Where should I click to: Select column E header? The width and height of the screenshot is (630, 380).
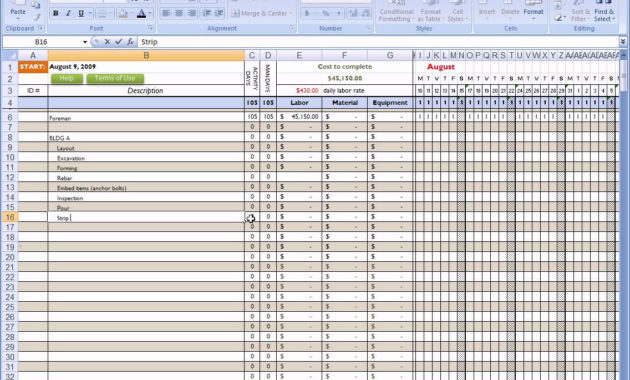tap(299, 55)
